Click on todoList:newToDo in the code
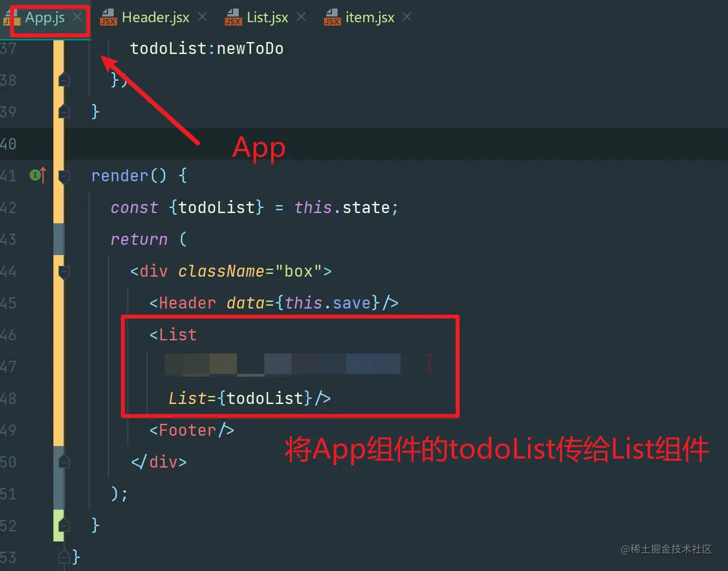 (x=207, y=48)
